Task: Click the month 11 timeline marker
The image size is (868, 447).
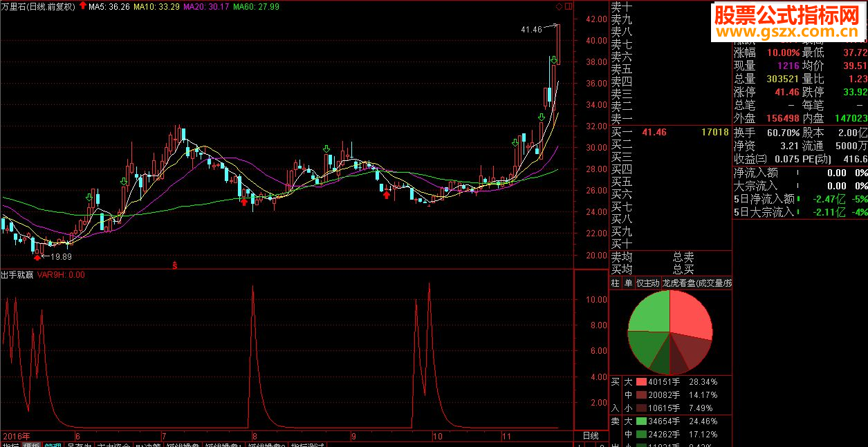Action: pyautogui.click(x=506, y=437)
